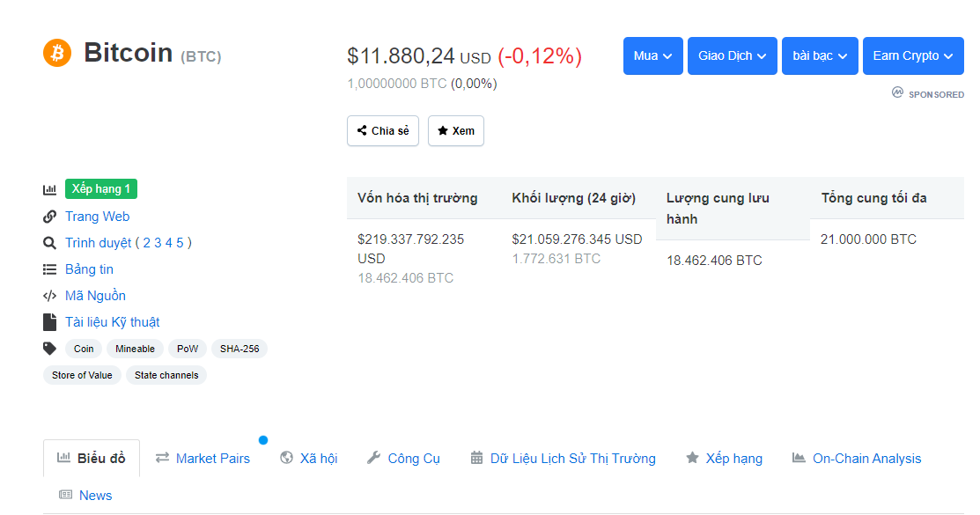
Task: Switch to the Xếp hạng tab
Action: [x=725, y=458]
